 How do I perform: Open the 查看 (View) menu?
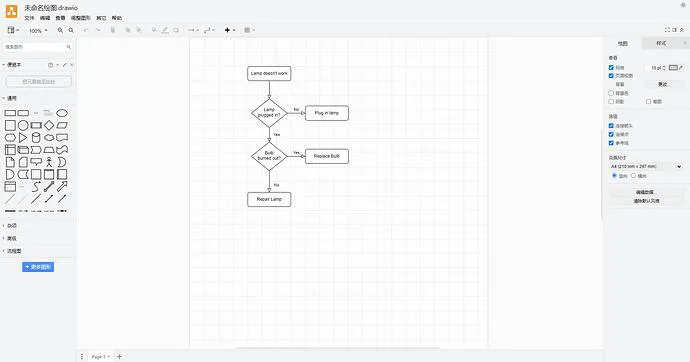(60, 18)
